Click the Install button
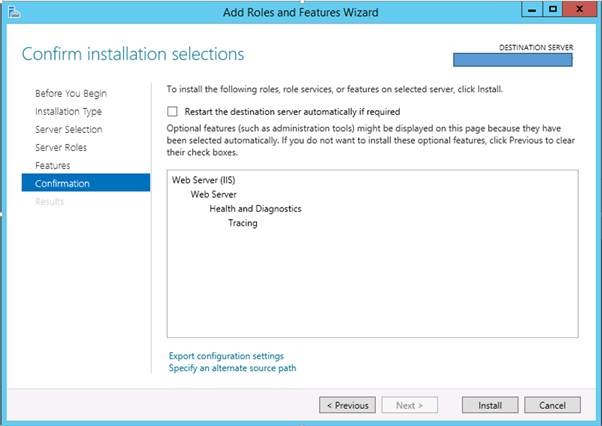 click(x=489, y=405)
